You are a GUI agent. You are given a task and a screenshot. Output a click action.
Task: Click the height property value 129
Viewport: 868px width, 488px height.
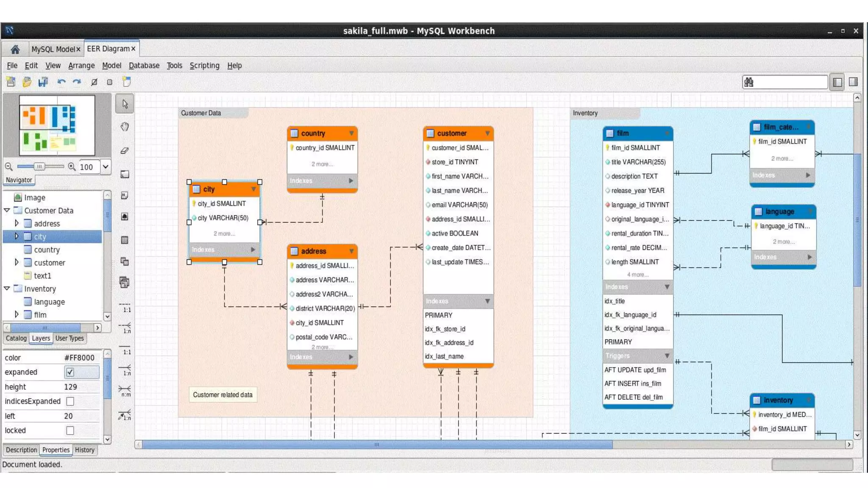point(70,387)
